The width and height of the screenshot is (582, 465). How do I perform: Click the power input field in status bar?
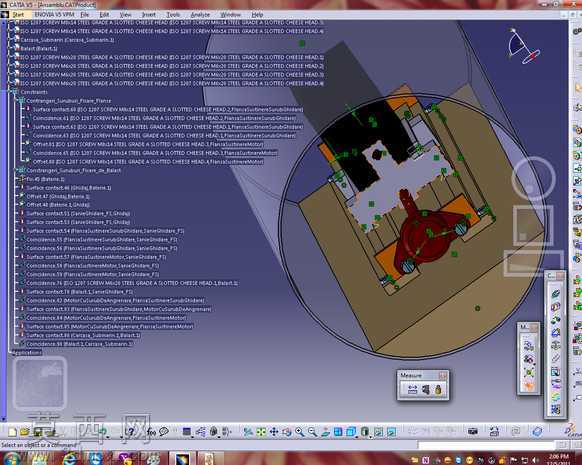click(x=486, y=445)
